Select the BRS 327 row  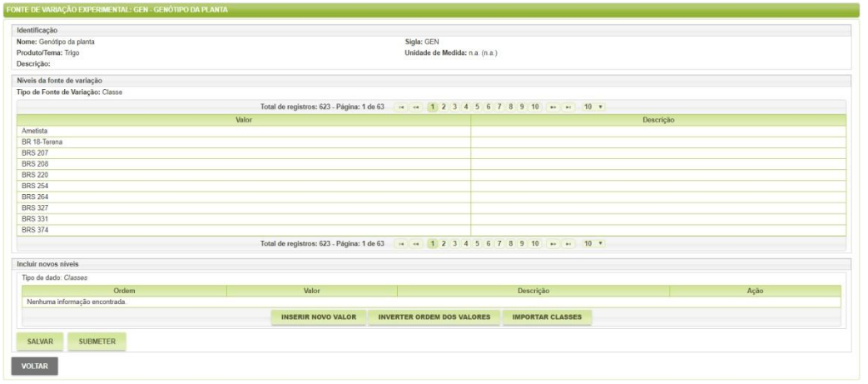click(x=431, y=207)
